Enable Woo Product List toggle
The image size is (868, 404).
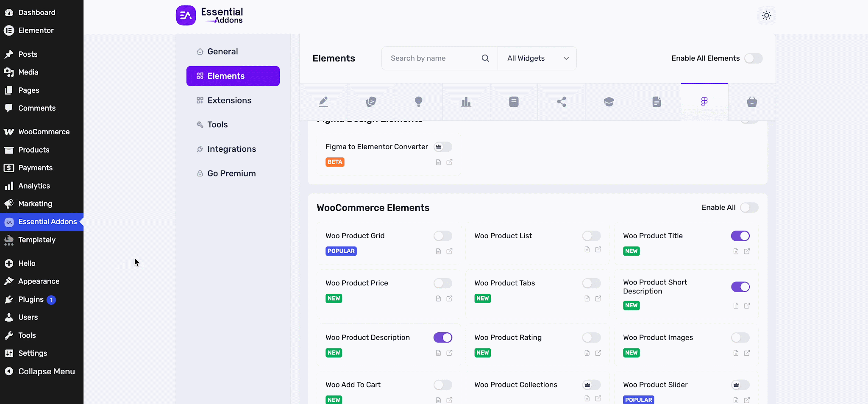point(592,236)
